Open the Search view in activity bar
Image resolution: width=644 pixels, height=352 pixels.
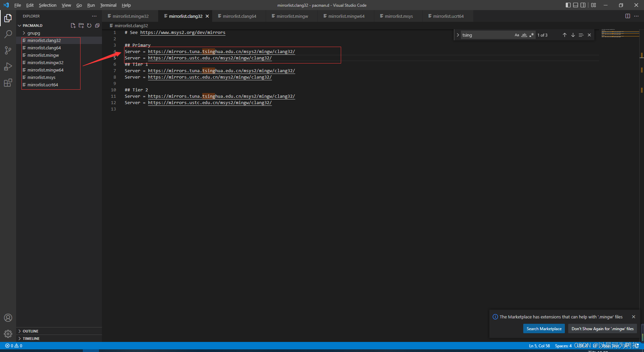click(8, 34)
